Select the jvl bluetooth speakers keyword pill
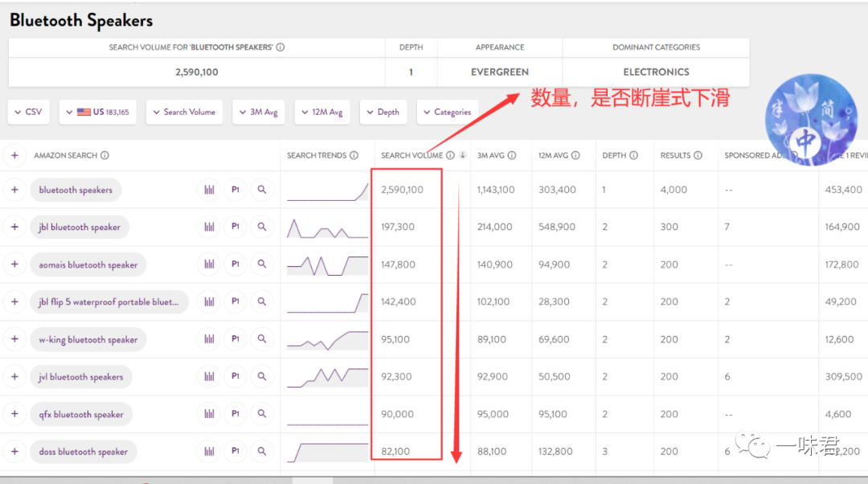The height and width of the screenshot is (484, 868). [x=81, y=376]
